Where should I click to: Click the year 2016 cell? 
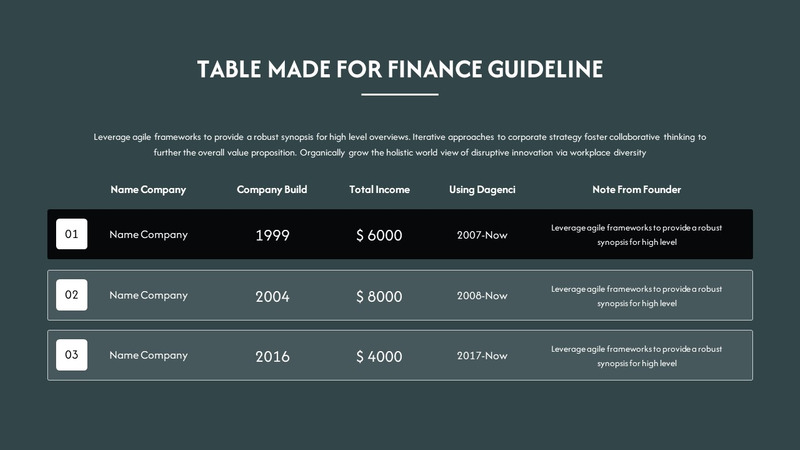(272, 356)
